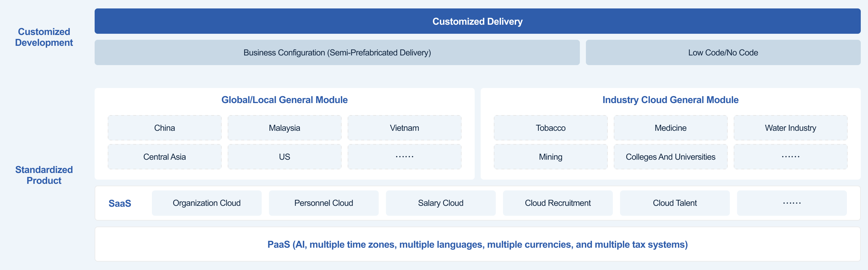Click the SaaS label
The width and height of the screenshot is (868, 270).
tap(120, 203)
